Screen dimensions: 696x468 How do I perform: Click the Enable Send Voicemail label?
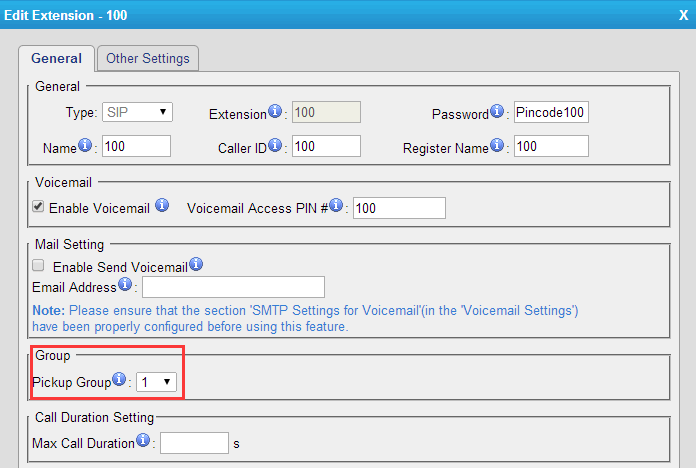[120, 267]
